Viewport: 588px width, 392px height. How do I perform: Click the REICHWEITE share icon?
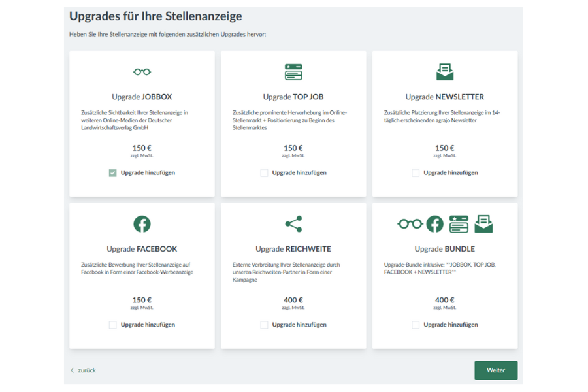tap(293, 224)
